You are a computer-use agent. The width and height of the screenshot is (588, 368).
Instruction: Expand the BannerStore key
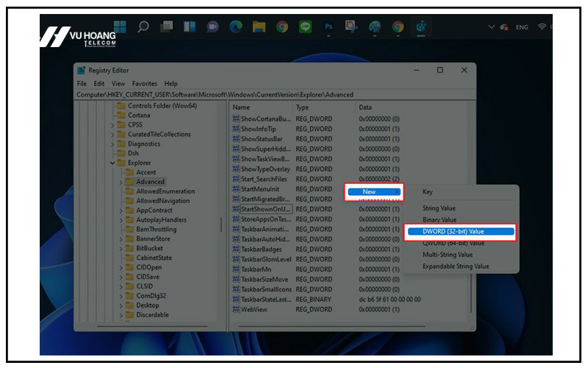(121, 239)
